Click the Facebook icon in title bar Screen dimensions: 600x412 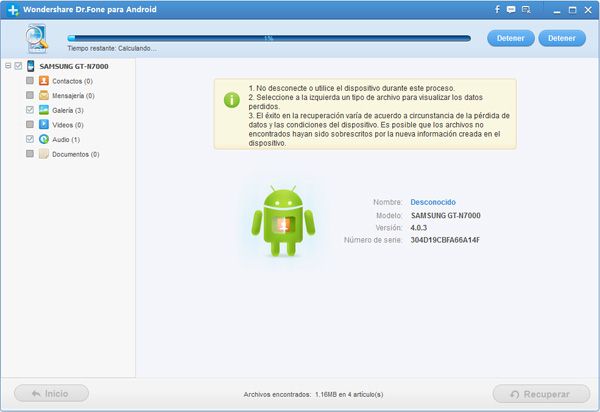tap(497, 10)
